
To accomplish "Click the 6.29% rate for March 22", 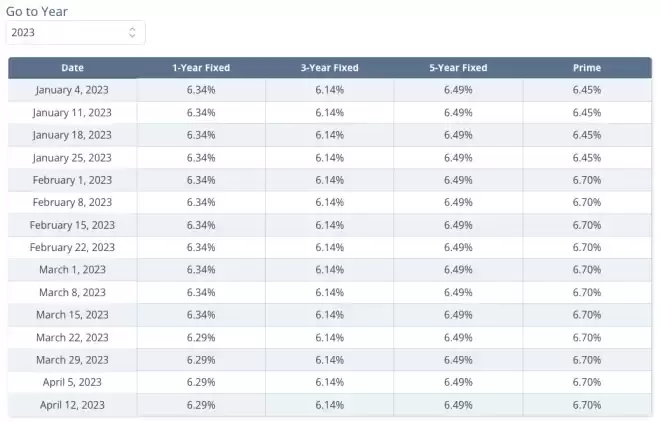I will pyautogui.click(x=201, y=337).
